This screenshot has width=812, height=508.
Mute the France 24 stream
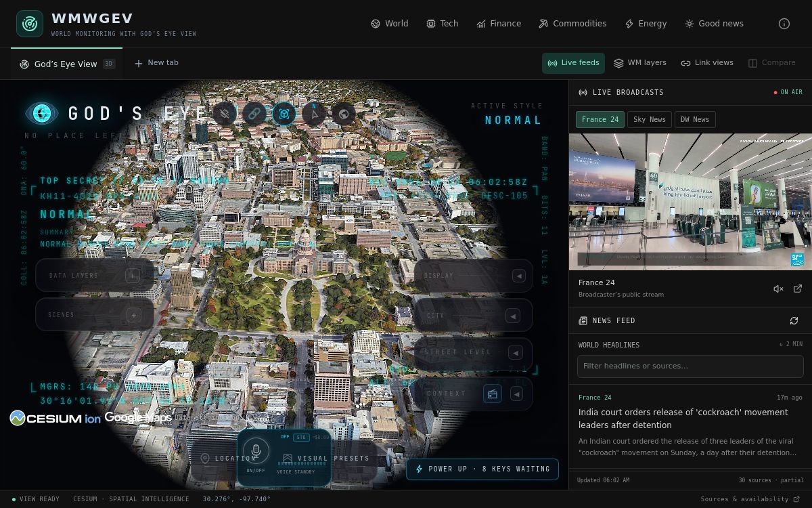(778, 289)
